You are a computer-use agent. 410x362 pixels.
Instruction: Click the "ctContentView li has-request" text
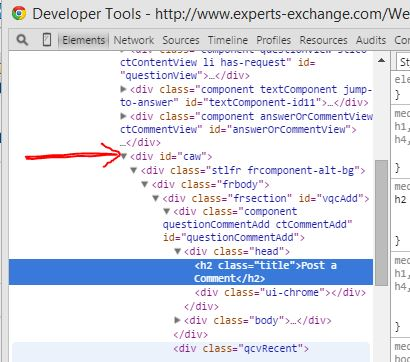[x=203, y=62]
